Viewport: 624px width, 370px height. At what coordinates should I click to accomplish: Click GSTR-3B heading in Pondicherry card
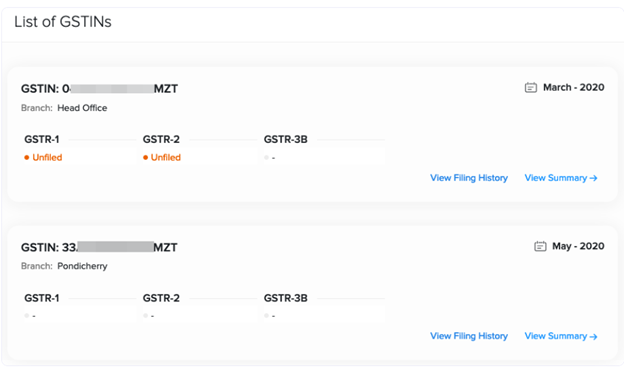tap(286, 298)
